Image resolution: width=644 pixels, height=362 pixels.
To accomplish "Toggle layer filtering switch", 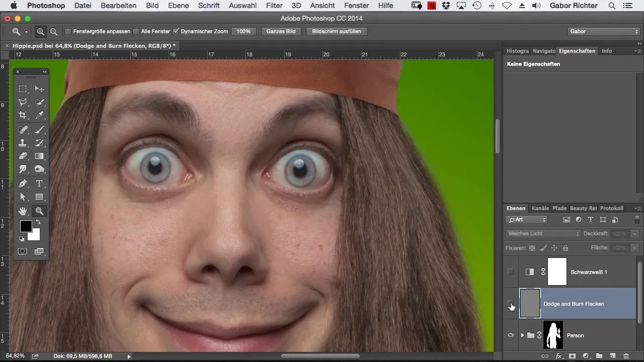I will click(x=637, y=220).
